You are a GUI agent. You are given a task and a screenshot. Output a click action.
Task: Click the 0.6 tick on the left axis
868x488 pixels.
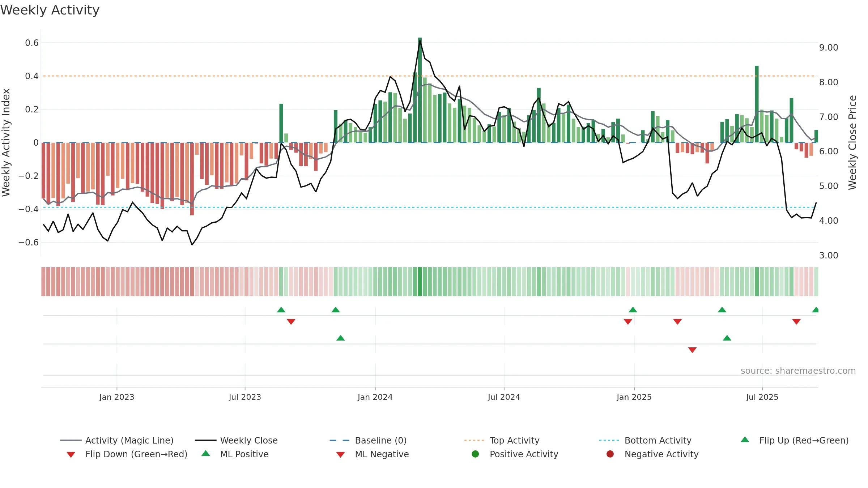[x=32, y=43]
